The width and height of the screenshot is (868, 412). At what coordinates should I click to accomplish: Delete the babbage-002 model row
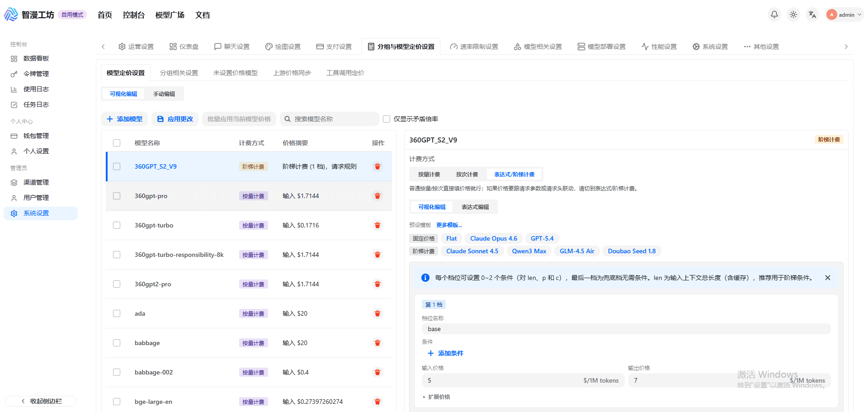click(377, 372)
